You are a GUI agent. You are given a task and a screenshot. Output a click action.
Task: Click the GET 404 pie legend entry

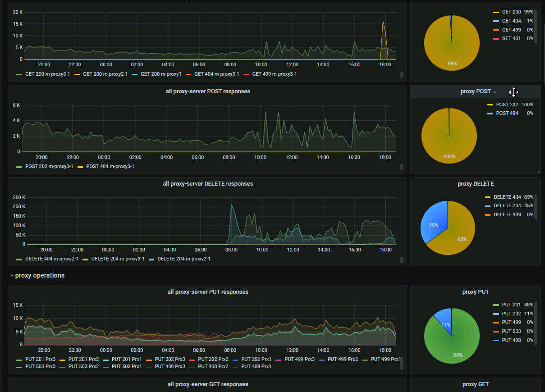point(513,21)
